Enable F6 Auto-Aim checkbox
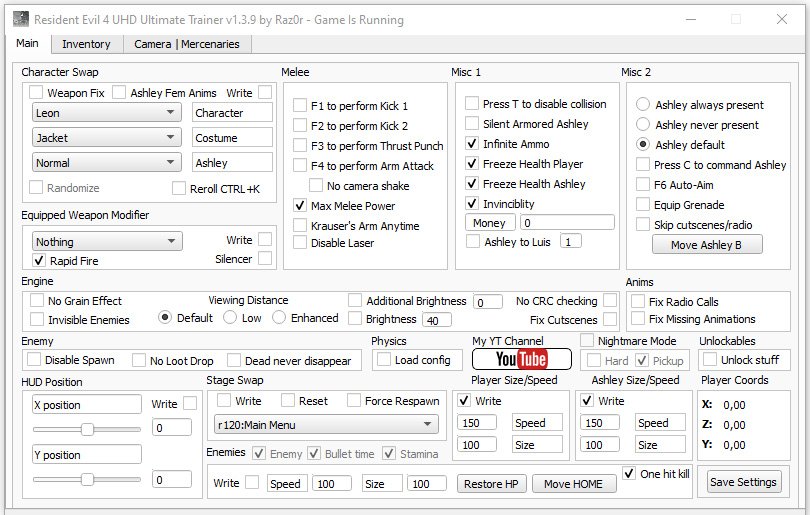 click(x=643, y=184)
